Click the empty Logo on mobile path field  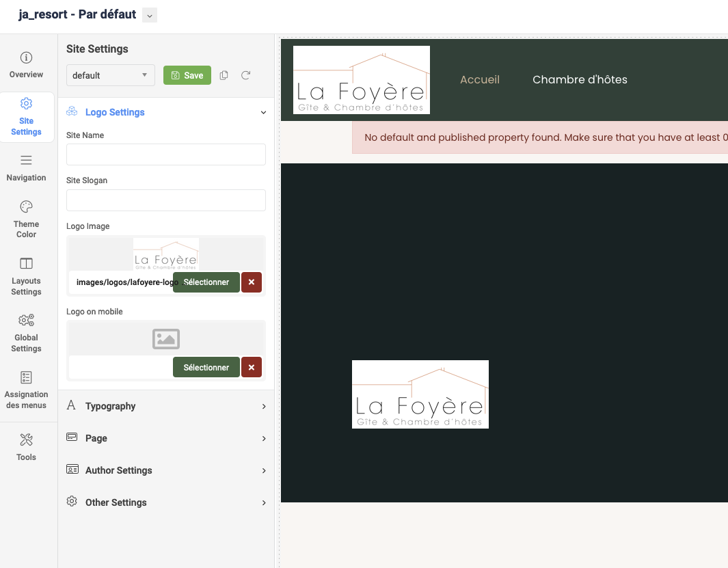(x=121, y=367)
